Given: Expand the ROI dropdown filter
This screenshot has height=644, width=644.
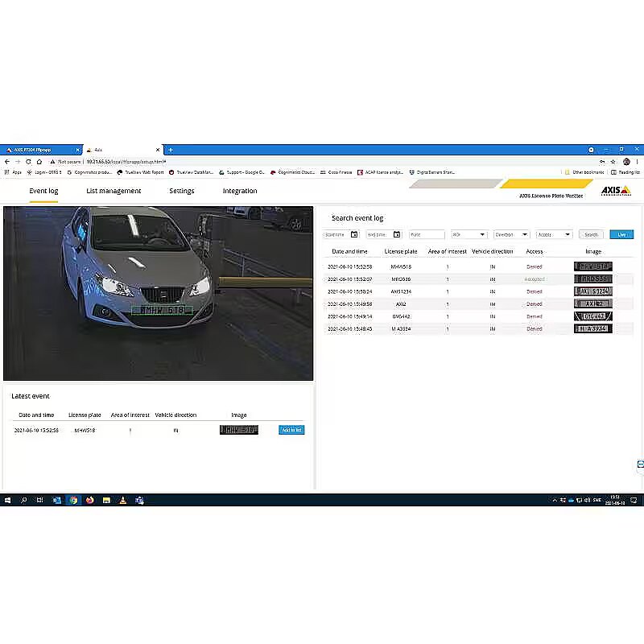Looking at the screenshot, I should (469, 234).
